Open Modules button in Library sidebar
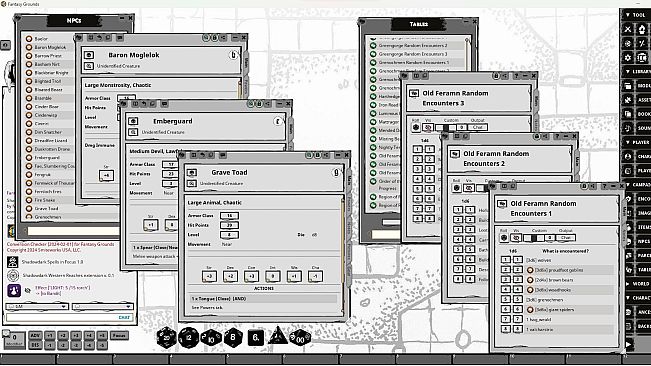Viewport: 651px width, 366px height. coord(636,86)
